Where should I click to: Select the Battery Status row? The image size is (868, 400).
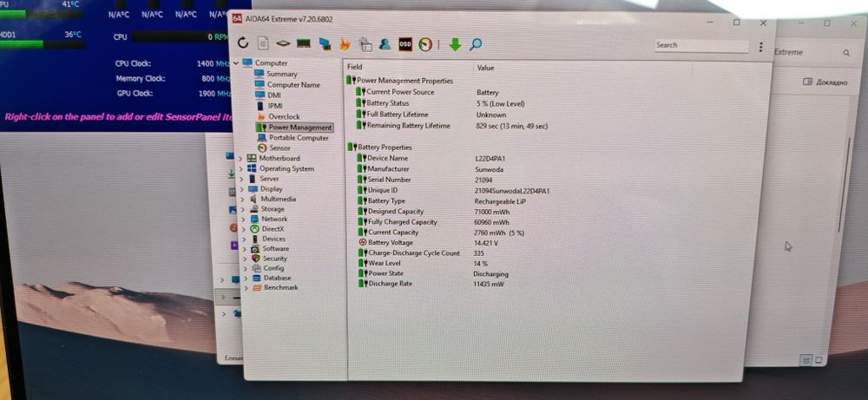click(440, 103)
